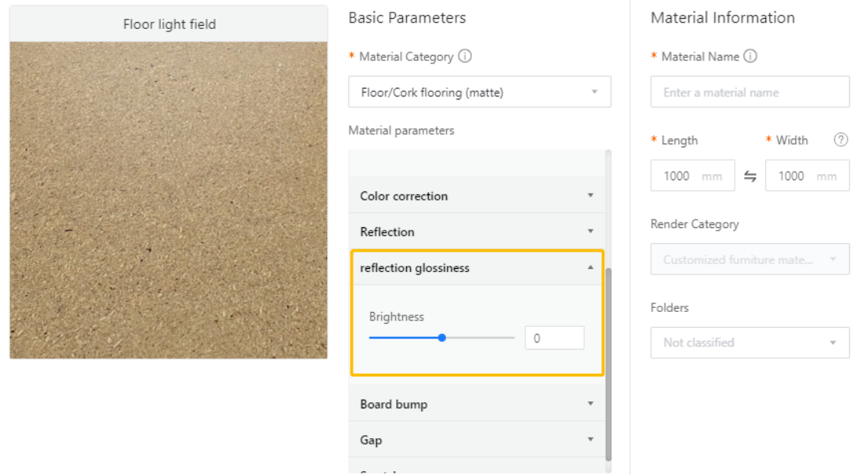
Task: Expand Color correction section
Action: click(477, 196)
